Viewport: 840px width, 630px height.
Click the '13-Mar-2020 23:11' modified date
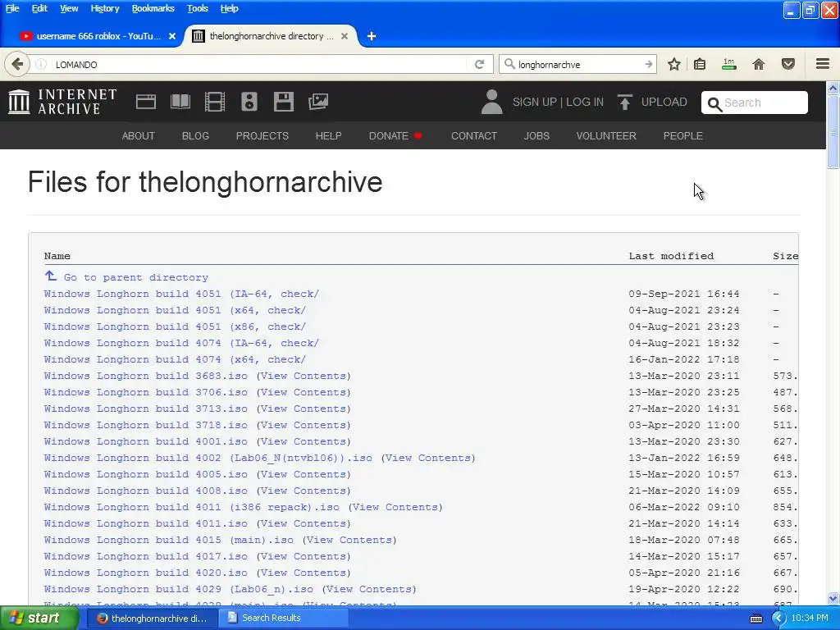click(684, 376)
